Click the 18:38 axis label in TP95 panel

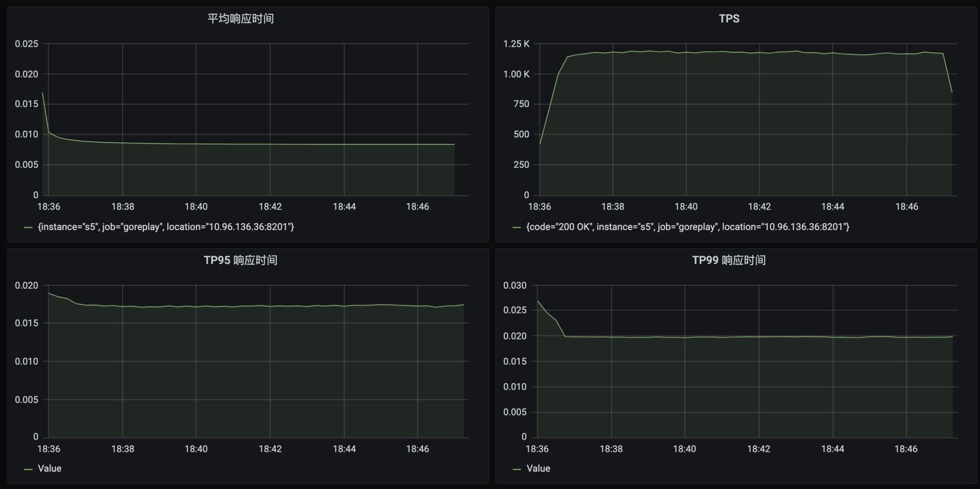point(122,449)
